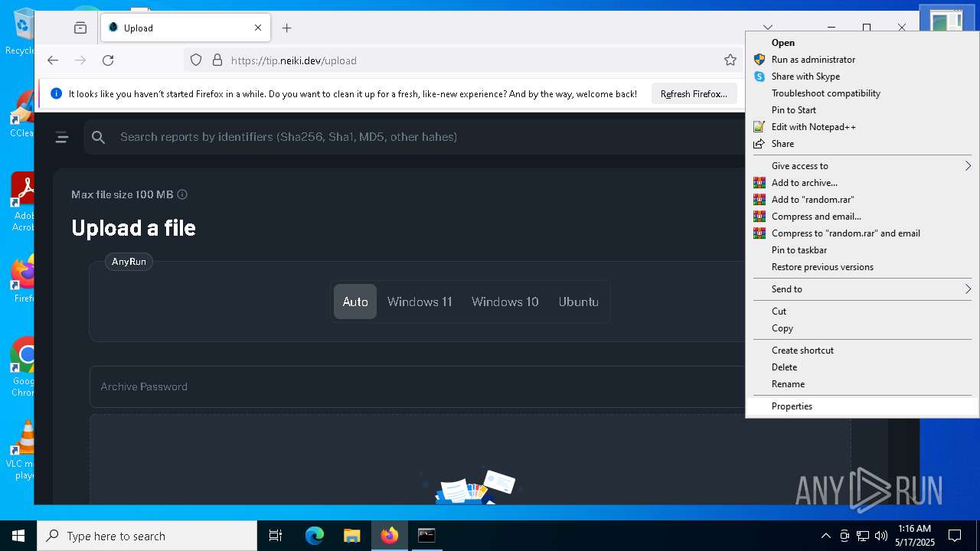Select the Ubuntu option

(579, 302)
